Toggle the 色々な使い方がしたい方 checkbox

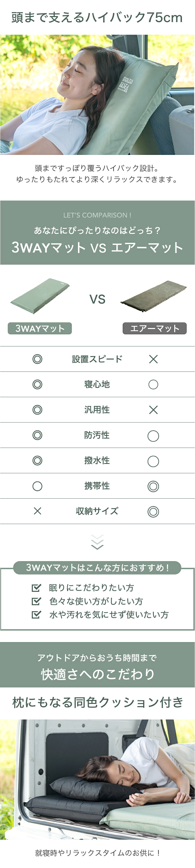[x=36, y=601]
